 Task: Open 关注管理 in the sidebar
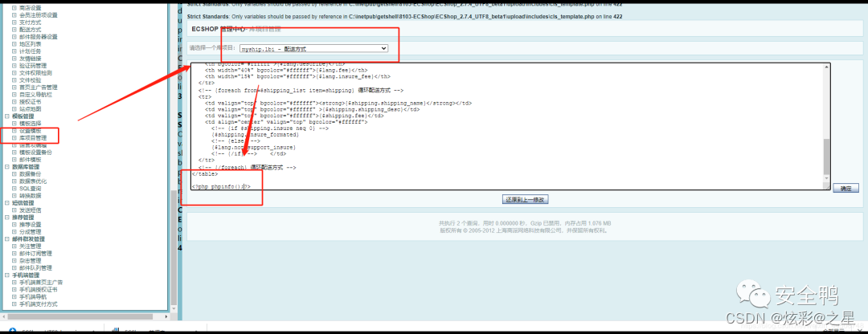(x=30, y=246)
